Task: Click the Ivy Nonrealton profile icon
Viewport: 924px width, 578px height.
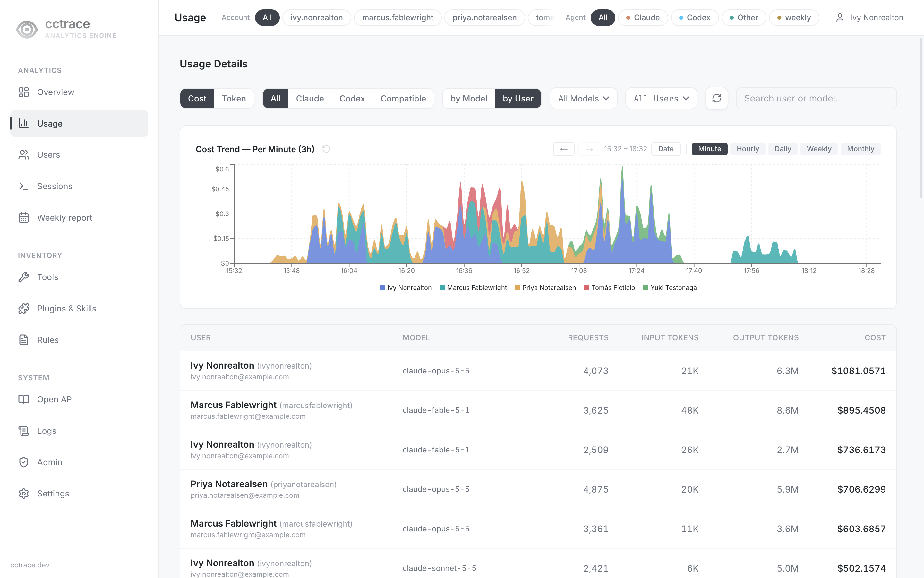Action: [x=840, y=18]
